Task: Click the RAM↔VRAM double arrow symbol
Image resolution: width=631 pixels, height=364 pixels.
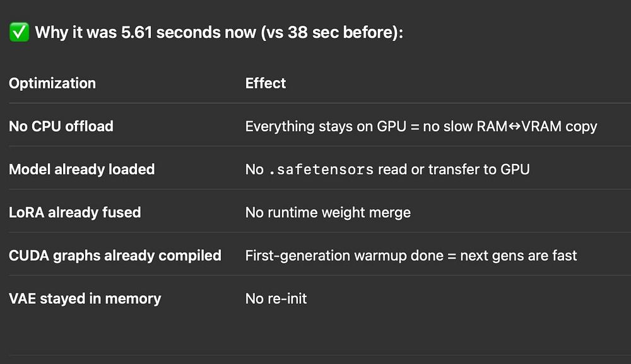Action: point(514,126)
